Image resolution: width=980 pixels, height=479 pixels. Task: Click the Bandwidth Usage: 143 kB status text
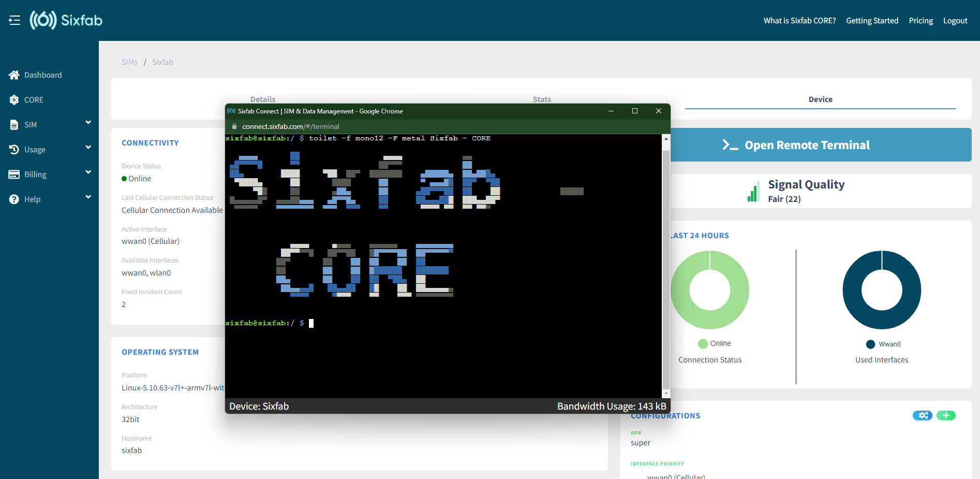612,407
